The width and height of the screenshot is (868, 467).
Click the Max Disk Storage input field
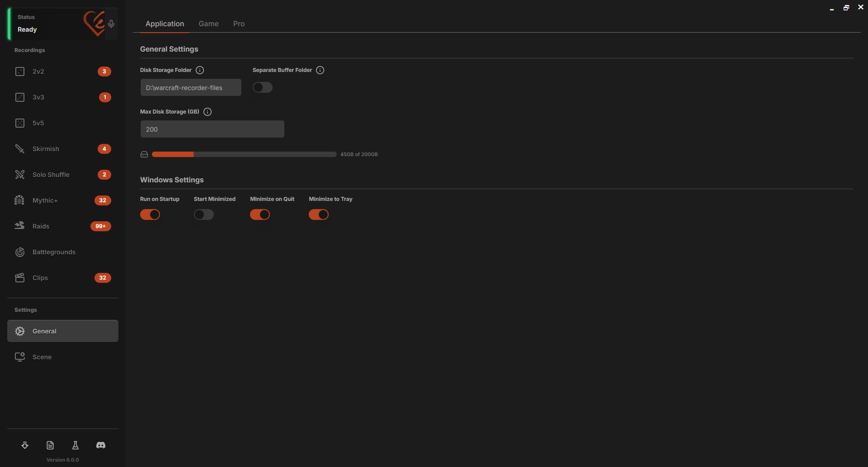point(212,129)
